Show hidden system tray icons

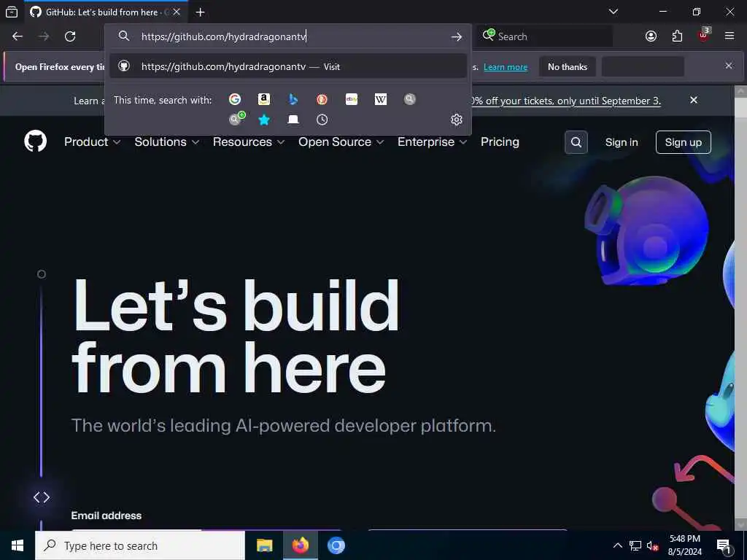[617, 545]
